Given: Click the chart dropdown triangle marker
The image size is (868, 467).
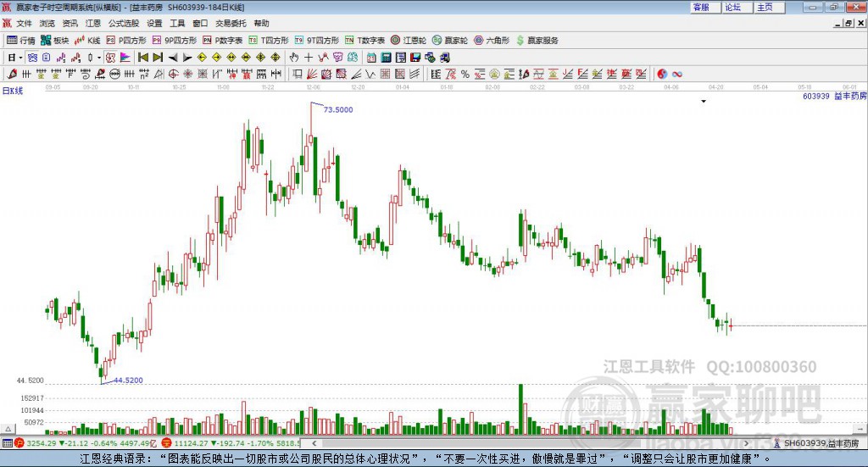Looking at the screenshot, I should pyautogui.click(x=704, y=101).
